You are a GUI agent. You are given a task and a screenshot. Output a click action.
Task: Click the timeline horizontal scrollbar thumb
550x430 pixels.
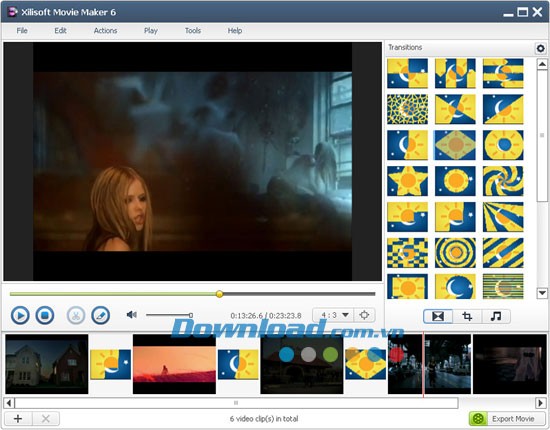[x=236, y=403]
